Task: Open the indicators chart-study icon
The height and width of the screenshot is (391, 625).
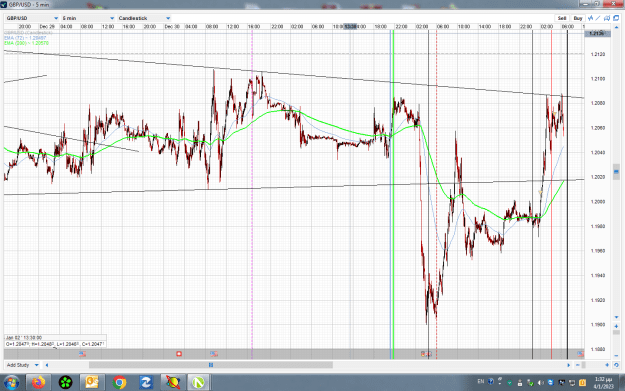Action: tap(590, 18)
